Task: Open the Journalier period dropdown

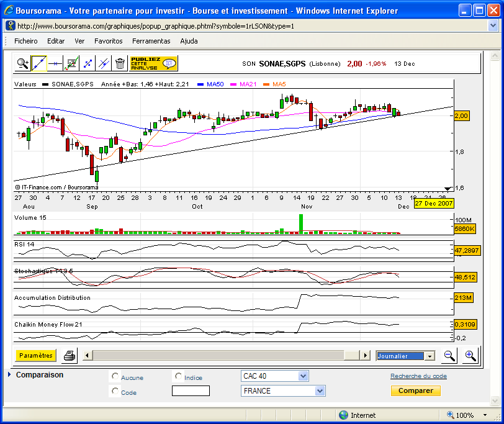Action: (430, 356)
